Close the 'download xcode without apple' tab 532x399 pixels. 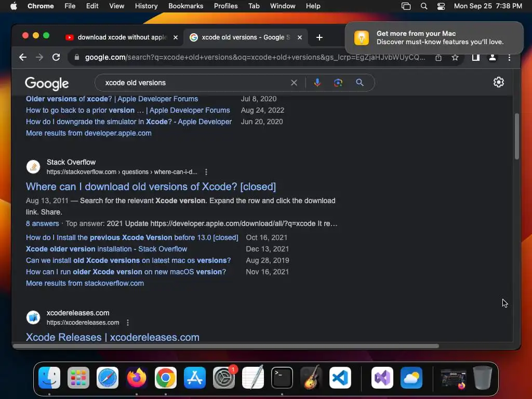coord(176,37)
